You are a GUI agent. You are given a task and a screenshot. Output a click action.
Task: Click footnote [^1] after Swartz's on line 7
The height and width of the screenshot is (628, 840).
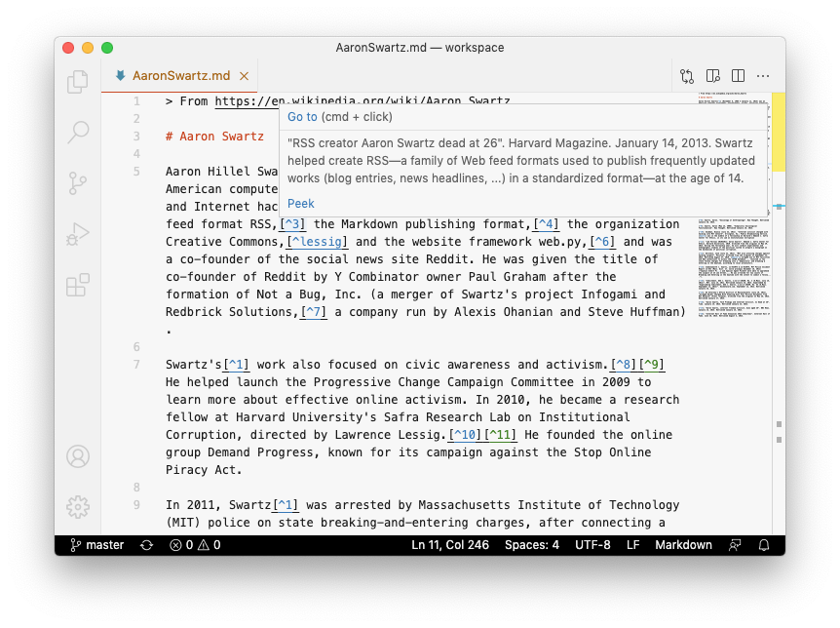(236, 365)
